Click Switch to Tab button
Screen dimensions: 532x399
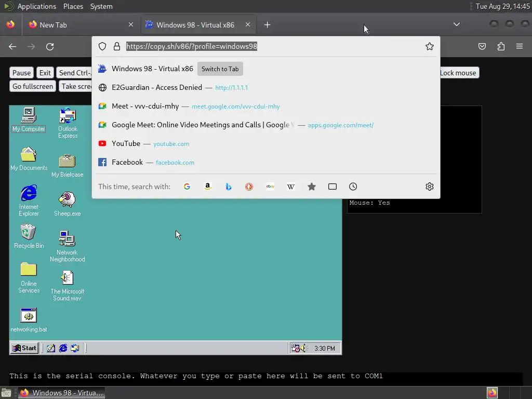click(x=220, y=69)
